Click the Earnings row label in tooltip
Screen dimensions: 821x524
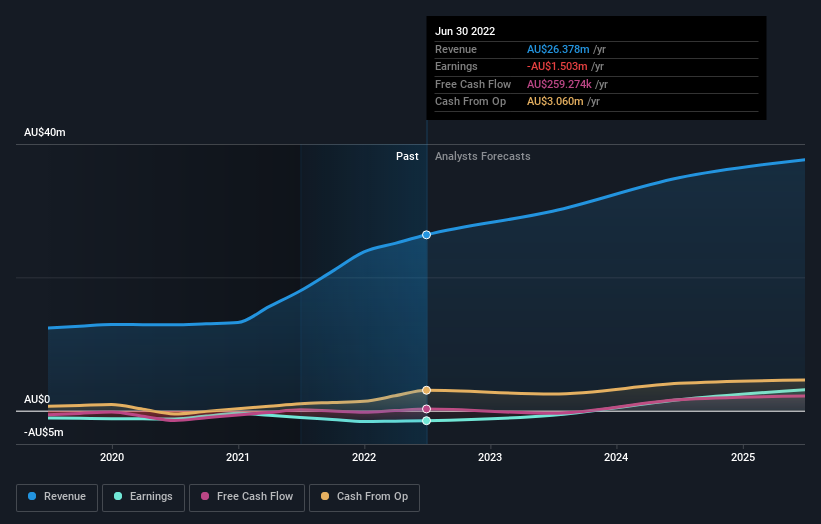click(x=456, y=66)
